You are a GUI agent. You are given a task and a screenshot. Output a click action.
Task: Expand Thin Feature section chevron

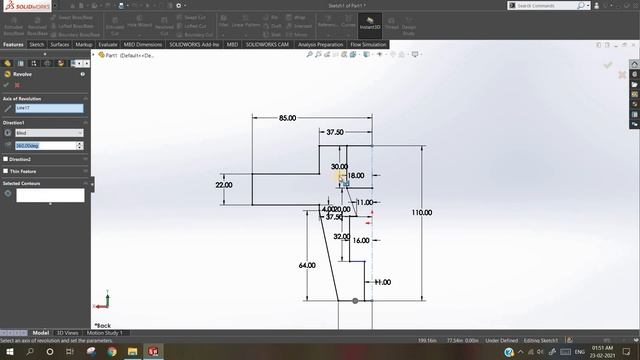85,171
